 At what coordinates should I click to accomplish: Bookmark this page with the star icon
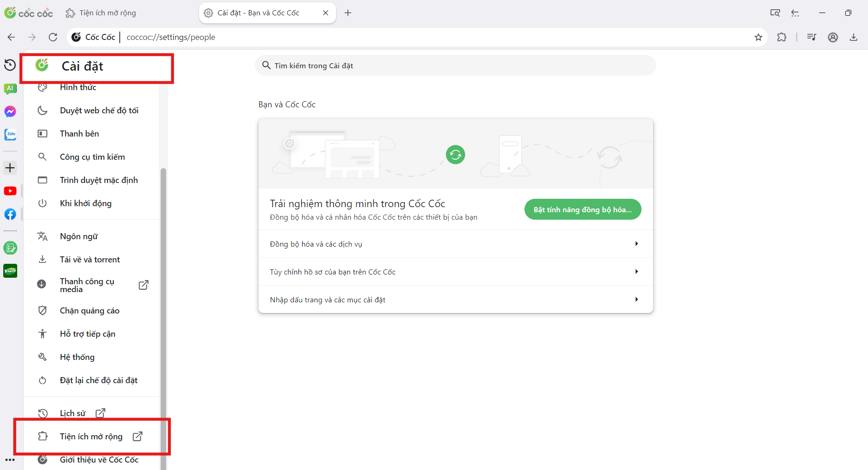pos(758,37)
